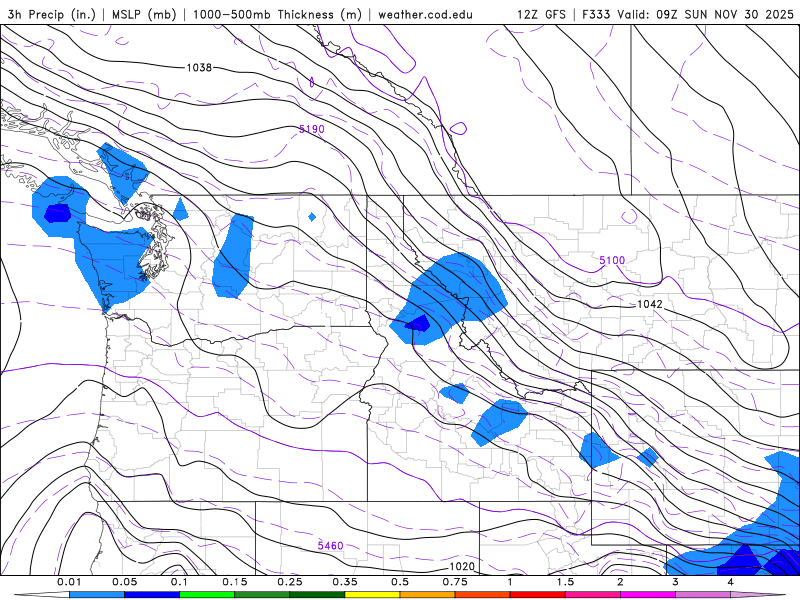The image size is (800, 600).
Task: Click the 'MSLP (mb)' header label
Action: 144,15
